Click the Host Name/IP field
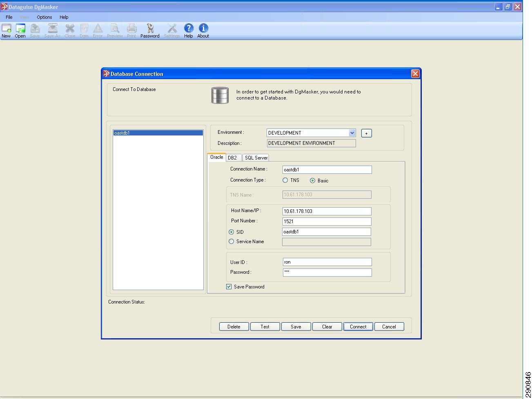The width and height of the screenshot is (532, 399). [x=327, y=211]
